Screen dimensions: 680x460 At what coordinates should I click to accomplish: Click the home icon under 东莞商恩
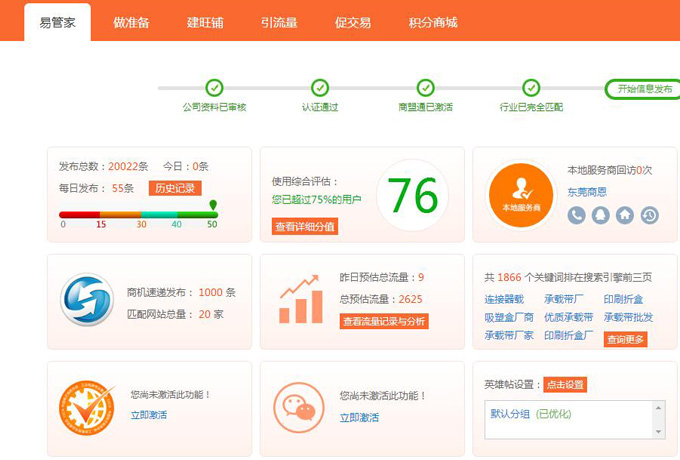pos(625,215)
